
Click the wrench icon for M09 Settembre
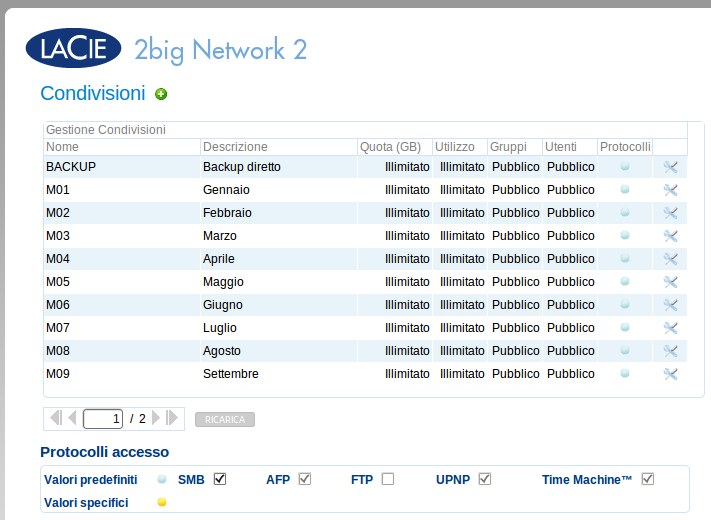670,374
